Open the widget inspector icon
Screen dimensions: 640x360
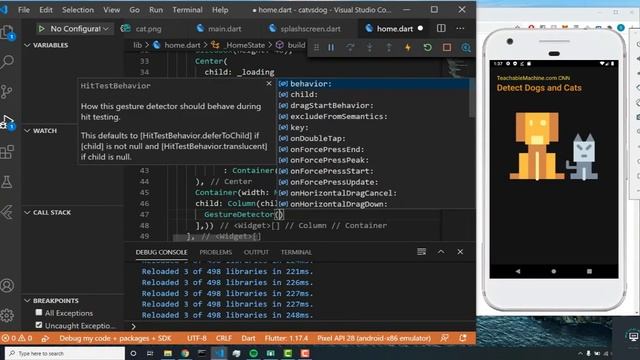click(466, 47)
